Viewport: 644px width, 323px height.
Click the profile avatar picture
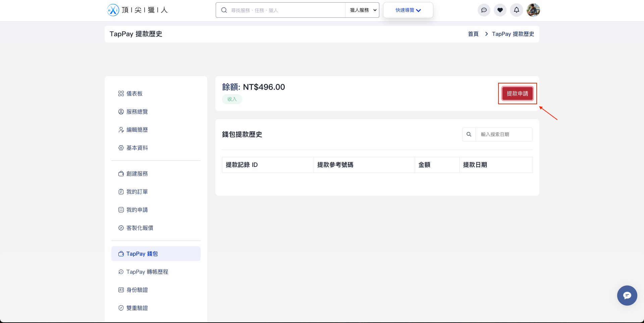click(x=533, y=10)
